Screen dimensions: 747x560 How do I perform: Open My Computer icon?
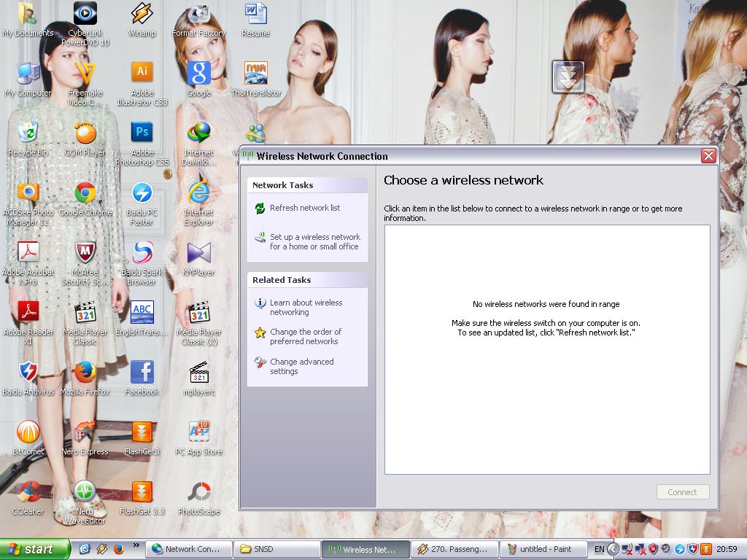tap(28, 79)
